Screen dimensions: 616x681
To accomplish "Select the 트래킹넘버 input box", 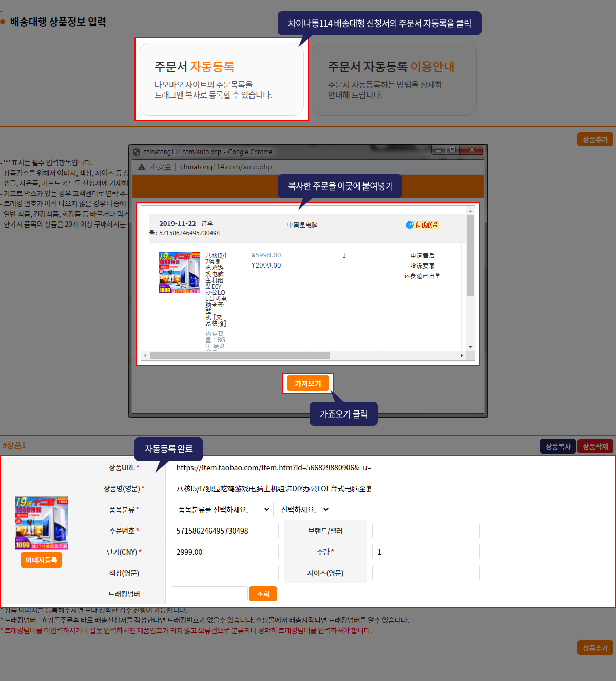I will pyautogui.click(x=209, y=594).
